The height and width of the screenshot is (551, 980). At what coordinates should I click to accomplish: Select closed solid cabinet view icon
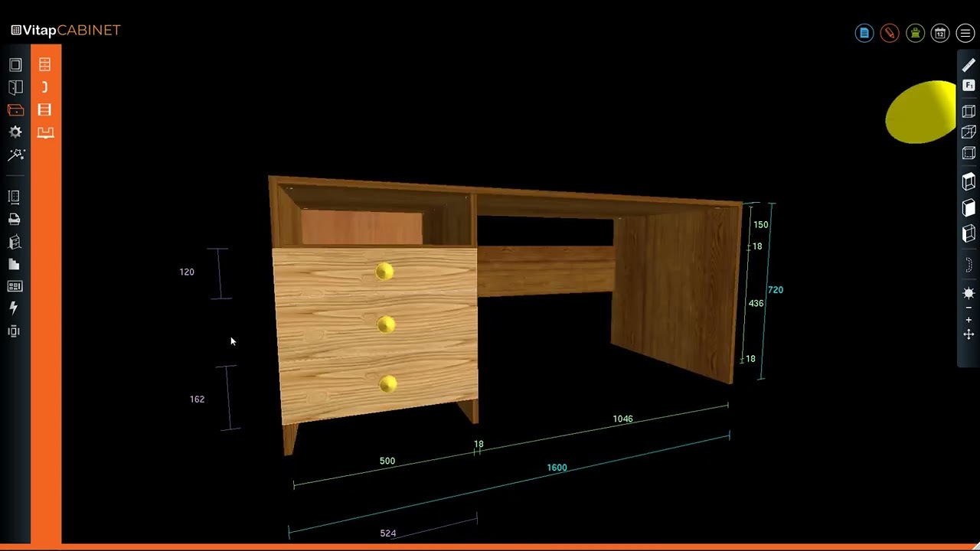pos(969,208)
